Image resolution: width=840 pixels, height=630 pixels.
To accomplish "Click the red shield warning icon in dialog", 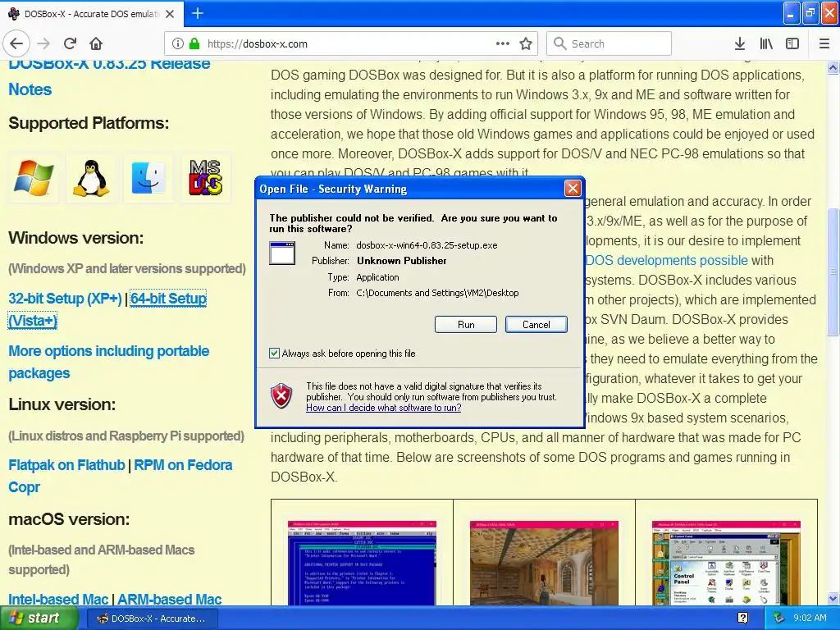I will pos(281,396).
